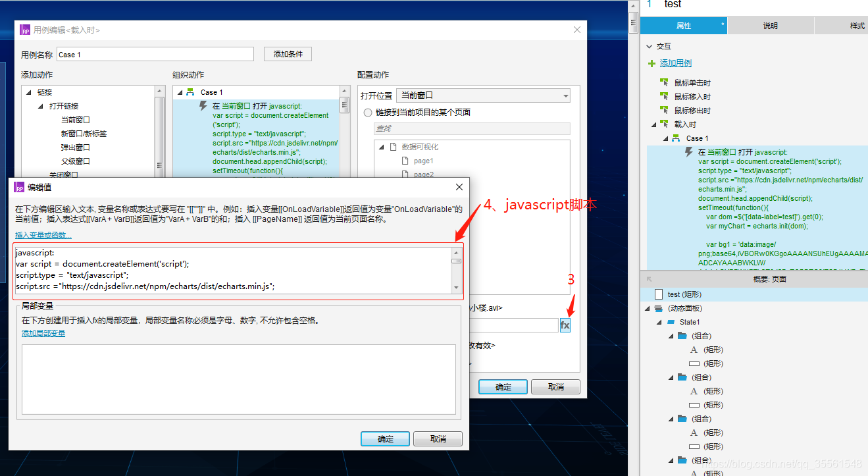Click the green plus icon for 添加用例
The image size is (868, 476).
coord(652,63)
